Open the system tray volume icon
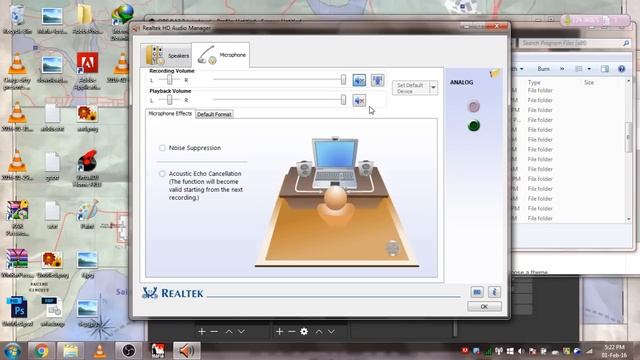 [x=521, y=351]
